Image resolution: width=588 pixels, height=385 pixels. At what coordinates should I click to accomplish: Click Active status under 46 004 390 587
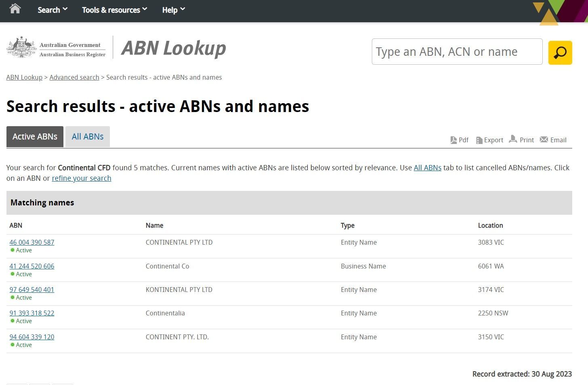pyautogui.click(x=21, y=250)
